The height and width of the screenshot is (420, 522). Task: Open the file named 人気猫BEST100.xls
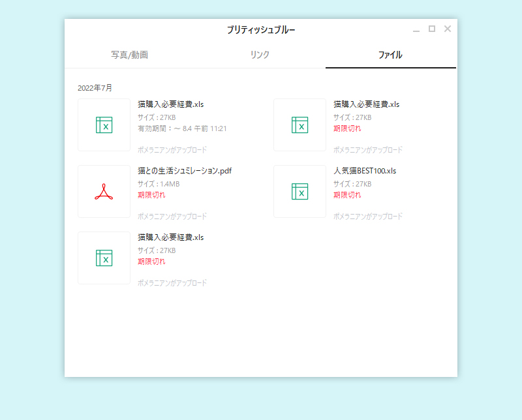(361, 171)
